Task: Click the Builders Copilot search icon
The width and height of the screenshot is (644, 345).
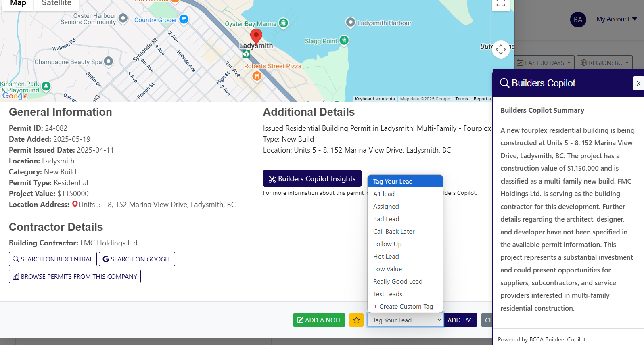Action: [x=504, y=83]
